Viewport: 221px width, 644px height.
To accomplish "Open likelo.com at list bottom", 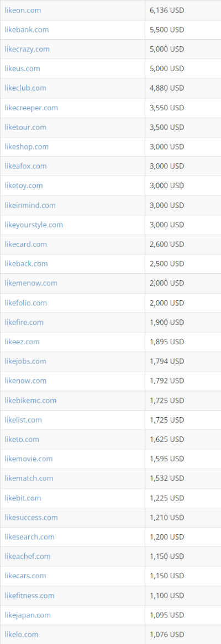I will click(22, 635).
